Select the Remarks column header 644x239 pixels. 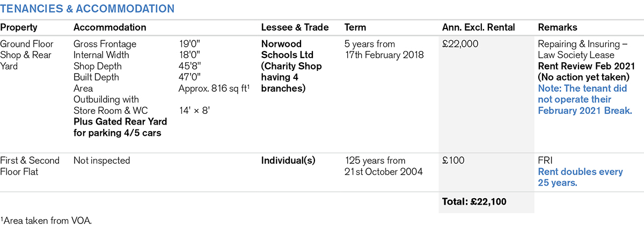[x=557, y=27]
